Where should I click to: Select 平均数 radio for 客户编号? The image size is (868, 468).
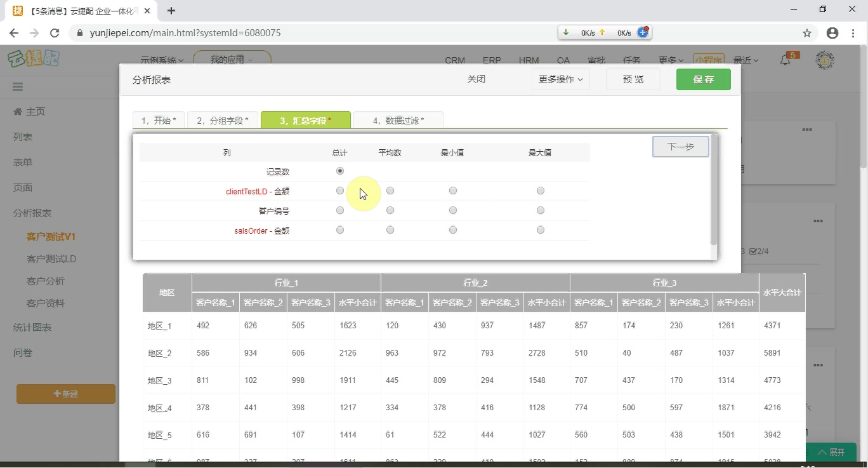[390, 210]
